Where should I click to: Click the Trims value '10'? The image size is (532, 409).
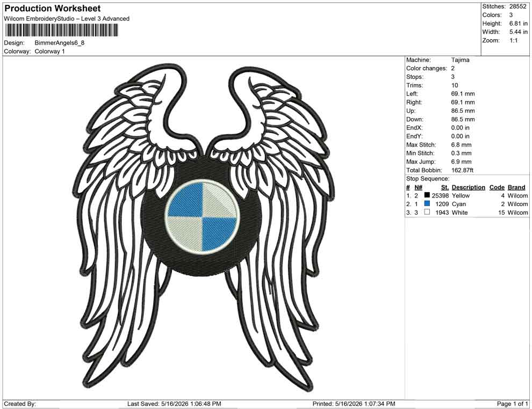point(455,85)
